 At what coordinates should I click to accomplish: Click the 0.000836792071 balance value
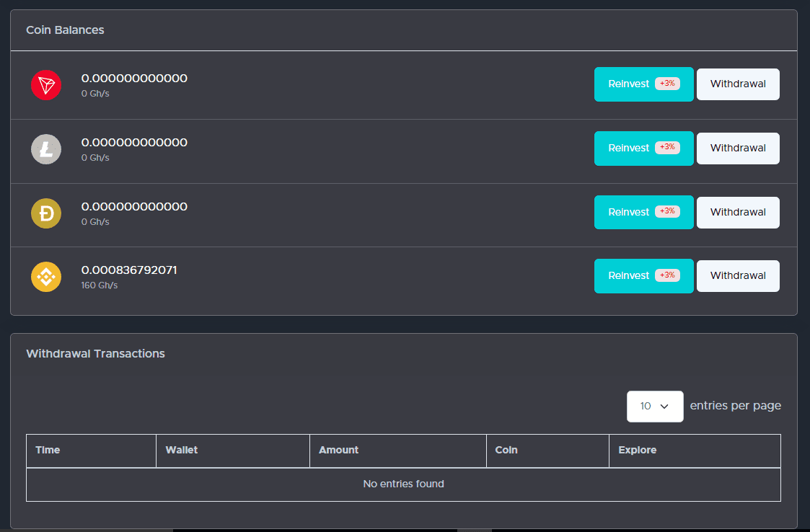pos(129,270)
